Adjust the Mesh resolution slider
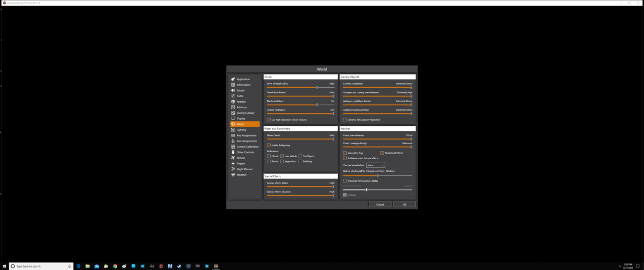644x270 pixels. [300, 105]
